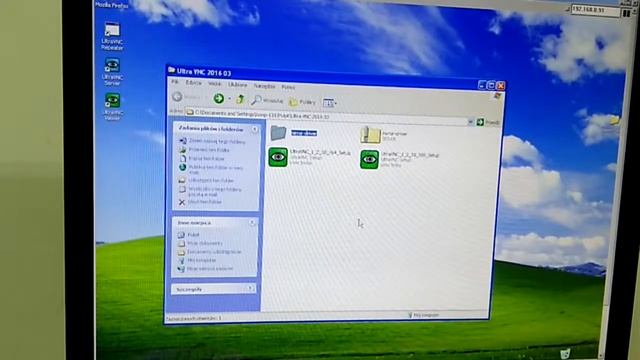
Task: Open Mój komputer in Inne miejsca
Action: (202, 260)
